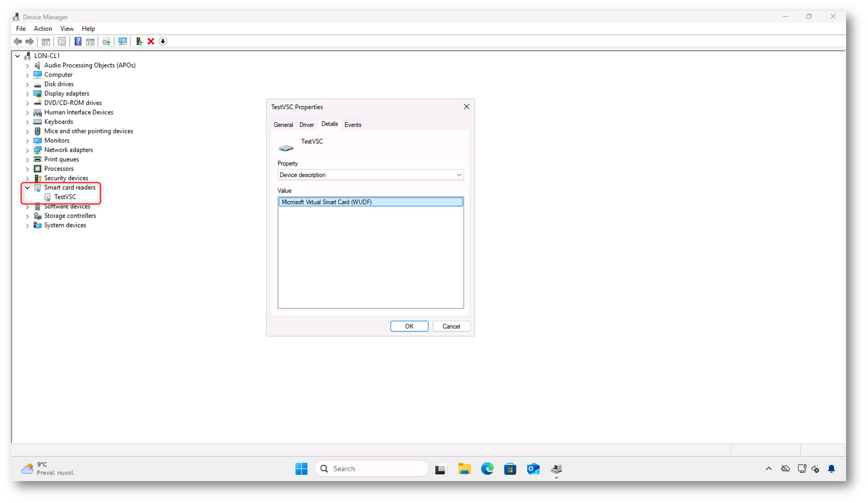
Task: Expand the Display adapters node
Action: click(28, 93)
